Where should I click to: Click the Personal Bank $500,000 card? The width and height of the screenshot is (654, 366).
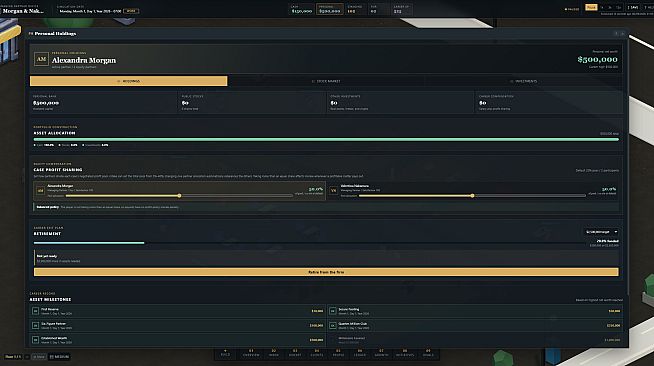point(103,103)
